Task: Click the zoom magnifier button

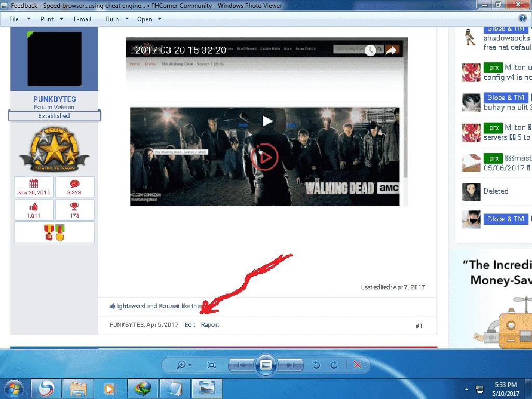Action: click(181, 365)
